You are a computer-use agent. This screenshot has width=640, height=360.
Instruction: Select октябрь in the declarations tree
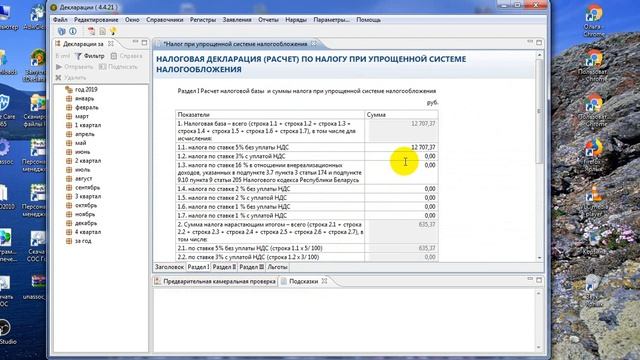[x=86, y=205]
